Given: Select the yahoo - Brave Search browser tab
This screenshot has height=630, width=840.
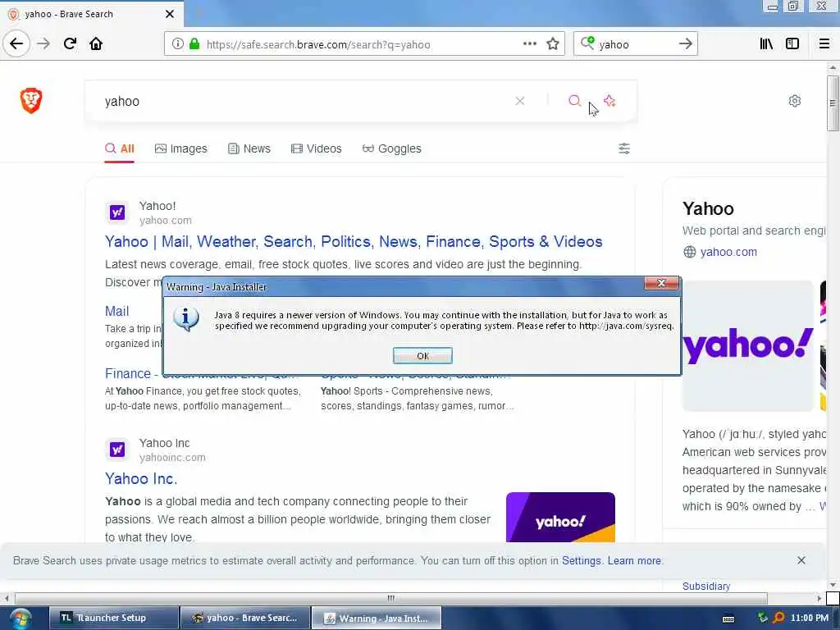Looking at the screenshot, I should click(92, 14).
